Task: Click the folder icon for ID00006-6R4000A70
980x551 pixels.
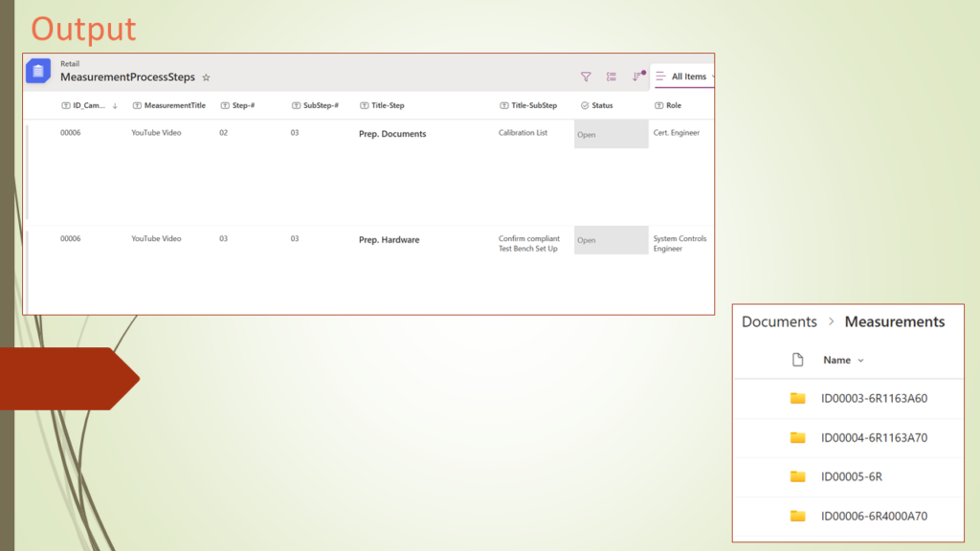Action: (x=797, y=516)
